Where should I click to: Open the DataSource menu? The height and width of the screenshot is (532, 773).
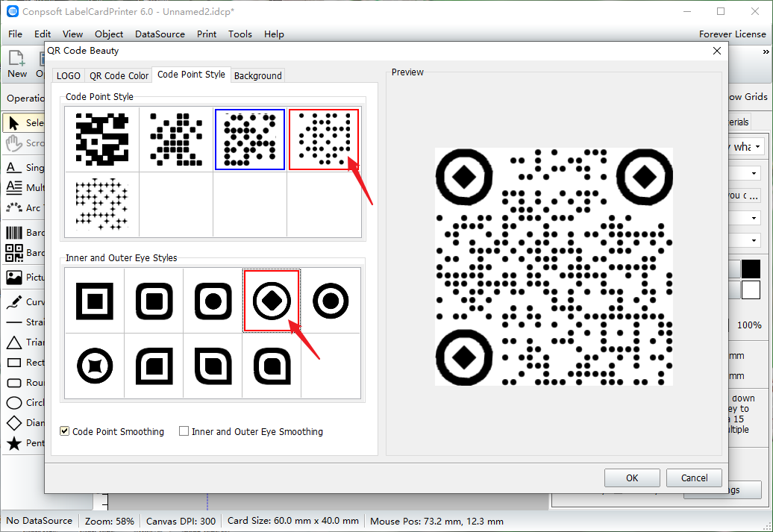160,34
